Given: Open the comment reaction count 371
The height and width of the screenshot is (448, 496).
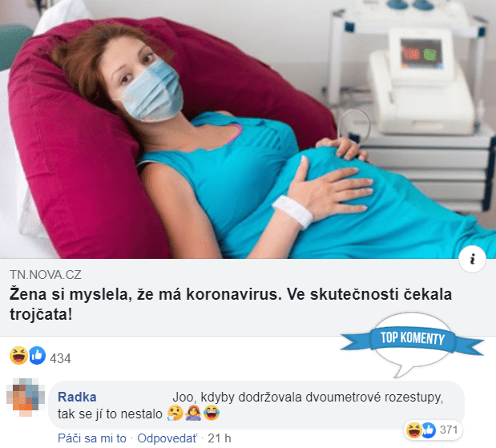Looking at the screenshot, I should coord(449,430).
